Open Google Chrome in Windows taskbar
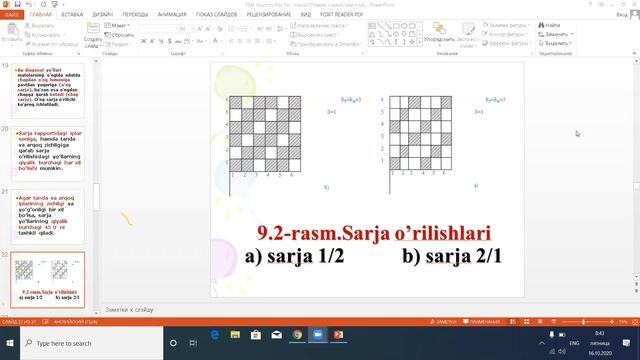Screen dimensions: 640x360 (297, 335)
